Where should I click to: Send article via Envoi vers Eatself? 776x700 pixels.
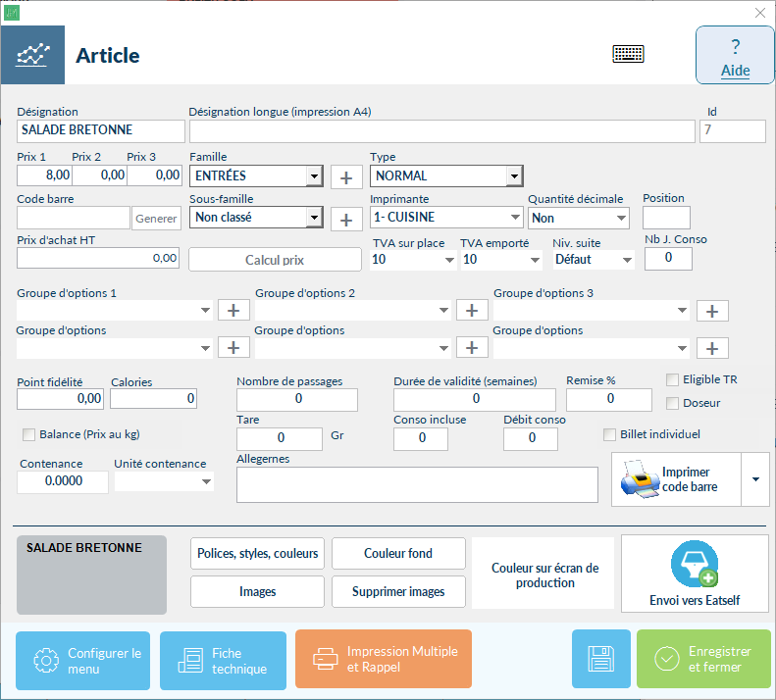(x=695, y=575)
